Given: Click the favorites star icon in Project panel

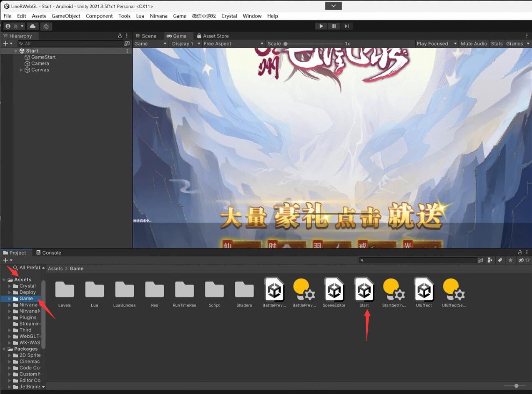Looking at the screenshot, I should coord(510,260).
